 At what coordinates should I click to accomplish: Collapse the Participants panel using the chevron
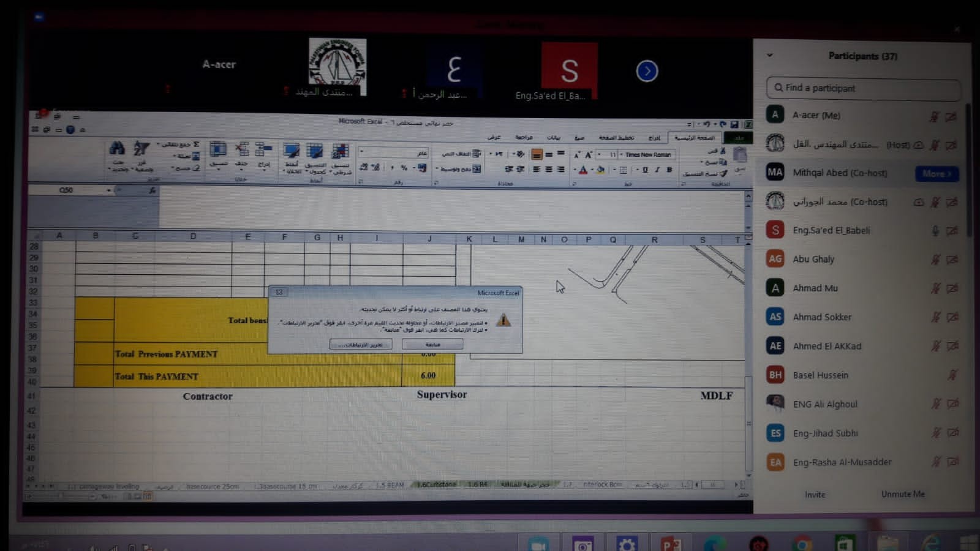pos(770,55)
